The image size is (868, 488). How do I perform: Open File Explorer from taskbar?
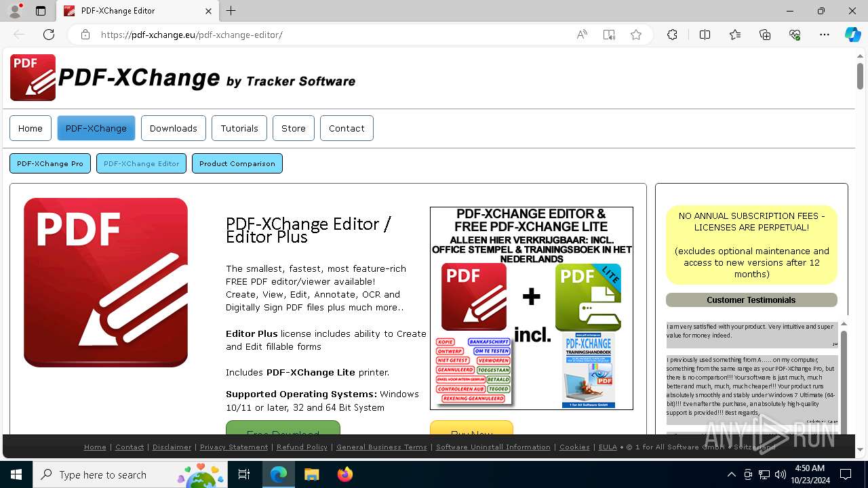coord(311,474)
